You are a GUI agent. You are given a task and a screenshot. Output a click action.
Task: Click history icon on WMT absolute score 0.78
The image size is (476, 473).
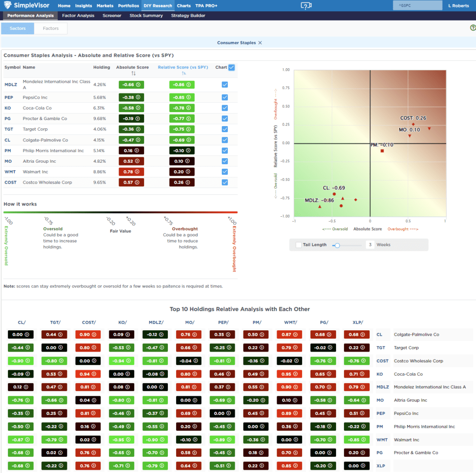(x=136, y=172)
